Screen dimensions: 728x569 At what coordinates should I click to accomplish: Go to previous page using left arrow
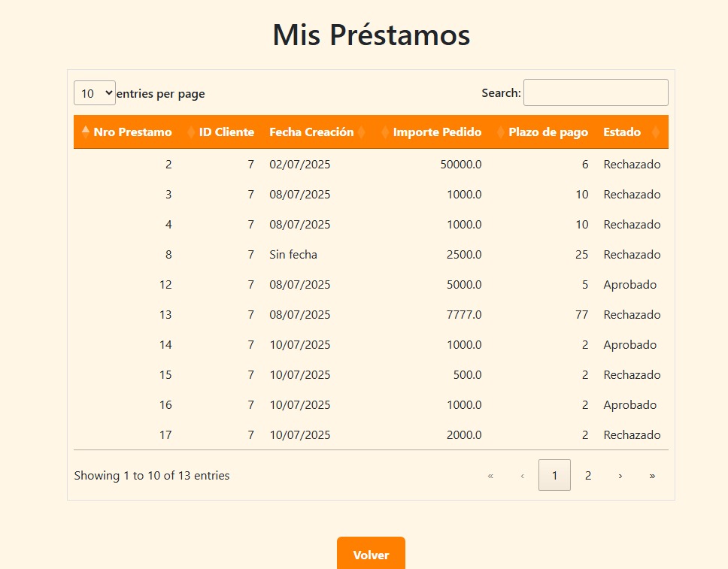pos(523,476)
